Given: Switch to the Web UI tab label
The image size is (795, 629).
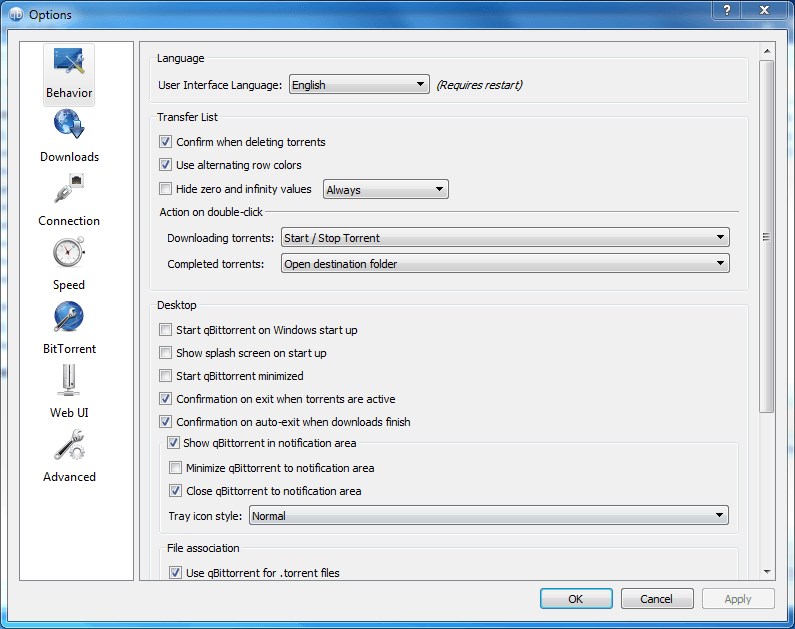Looking at the screenshot, I should 69,413.
